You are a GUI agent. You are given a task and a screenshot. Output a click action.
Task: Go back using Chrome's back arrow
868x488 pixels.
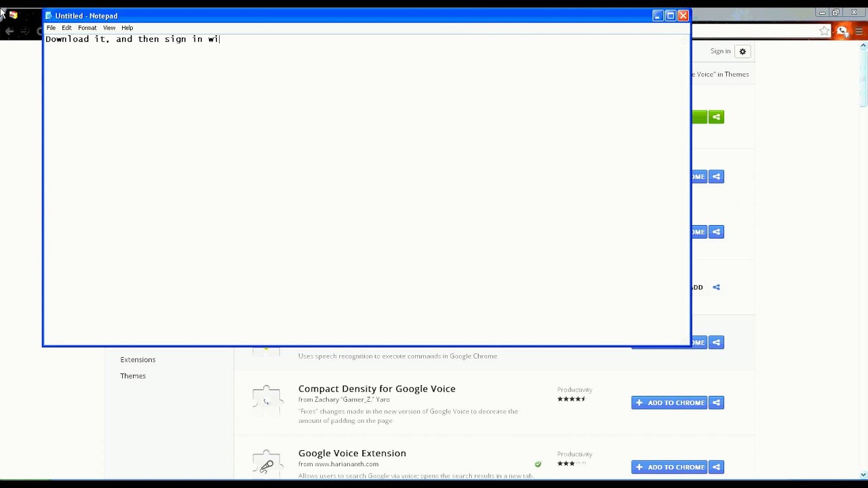9,31
